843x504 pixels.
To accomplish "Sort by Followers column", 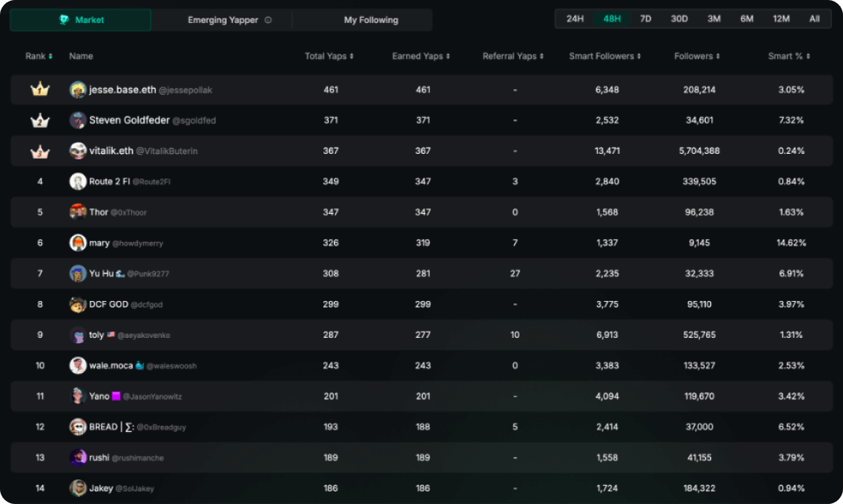I will pyautogui.click(x=697, y=56).
